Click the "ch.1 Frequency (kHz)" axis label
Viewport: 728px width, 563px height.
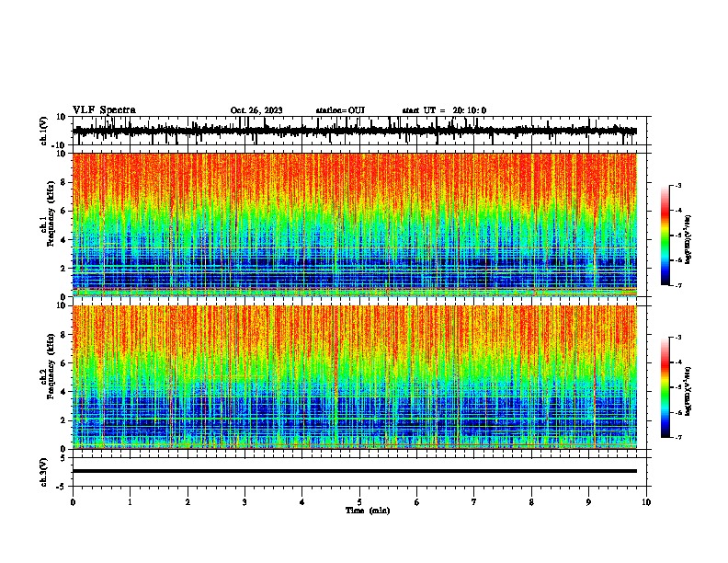point(47,213)
